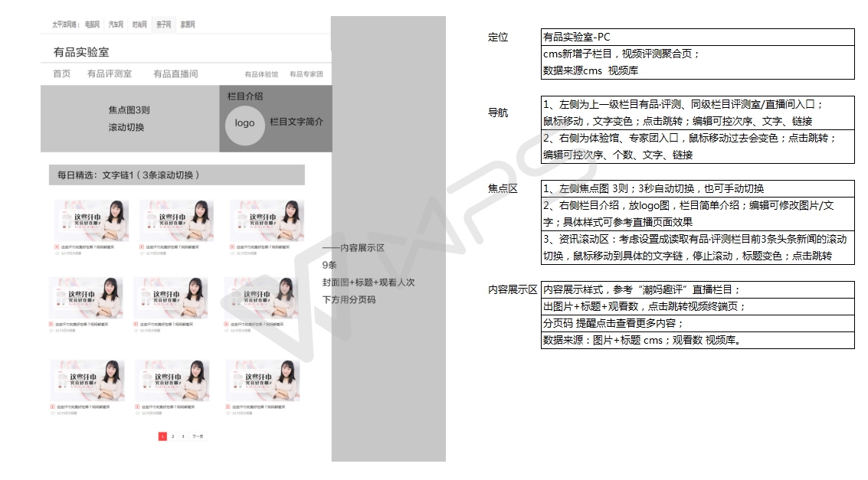Screen dimensions: 868x480
Task: Click the round logo placeholder in 栏目介绍
Action: [244, 122]
